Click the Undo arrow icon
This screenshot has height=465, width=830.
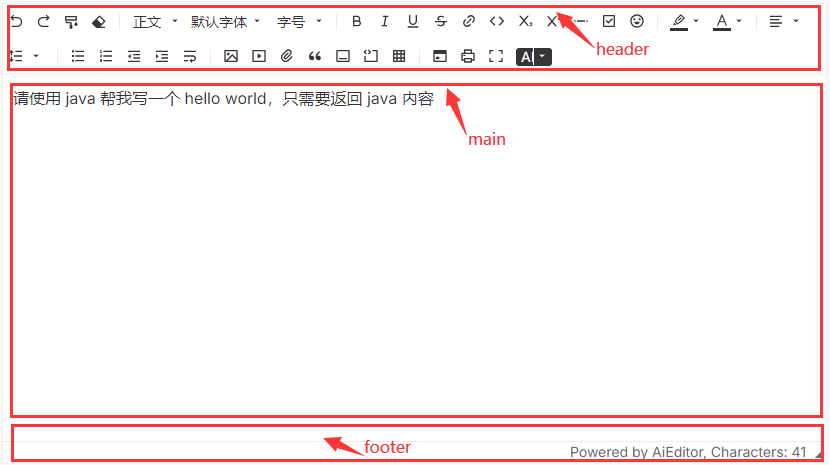(x=16, y=22)
